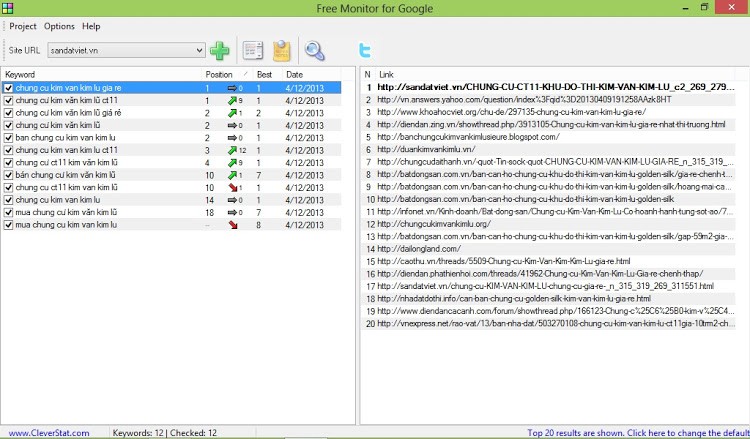The width and height of the screenshot is (750, 439).
Task: Select the chungcukimvankimlu.org result link
Action: click(x=434, y=224)
